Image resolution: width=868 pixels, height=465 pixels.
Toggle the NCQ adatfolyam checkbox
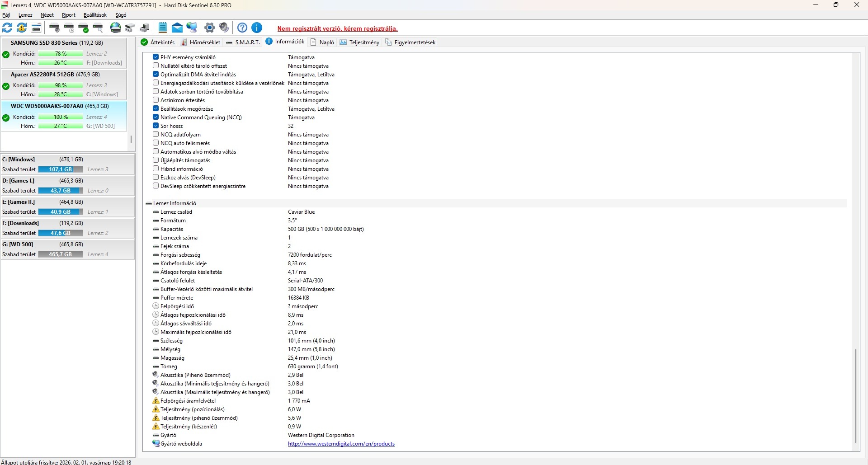[156, 135]
